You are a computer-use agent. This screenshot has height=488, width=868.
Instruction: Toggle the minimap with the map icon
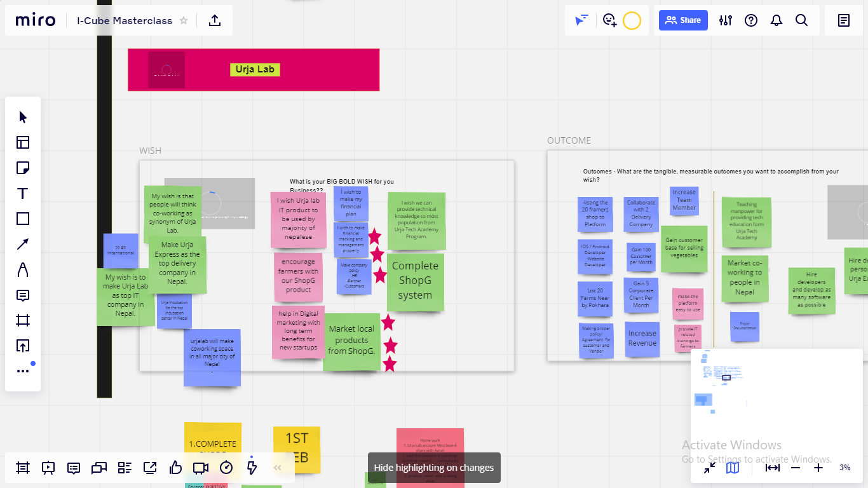click(733, 468)
